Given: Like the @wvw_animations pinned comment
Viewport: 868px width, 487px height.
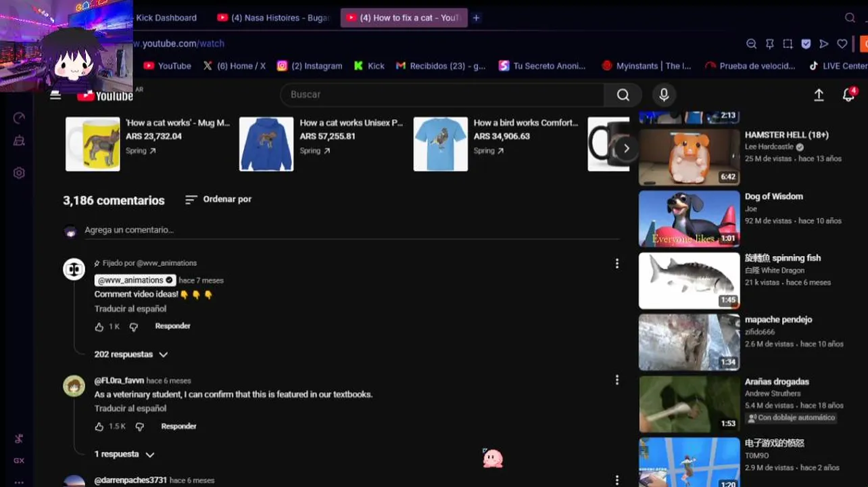Looking at the screenshot, I should coord(99,327).
